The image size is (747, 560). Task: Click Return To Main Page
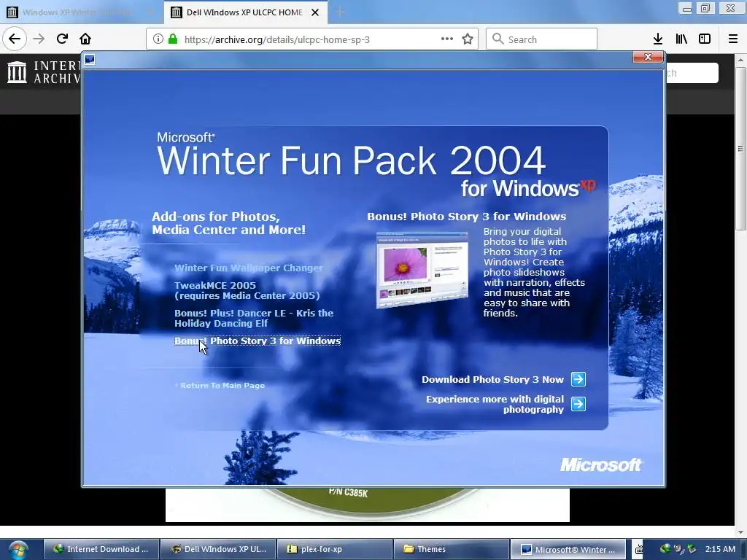tap(222, 385)
